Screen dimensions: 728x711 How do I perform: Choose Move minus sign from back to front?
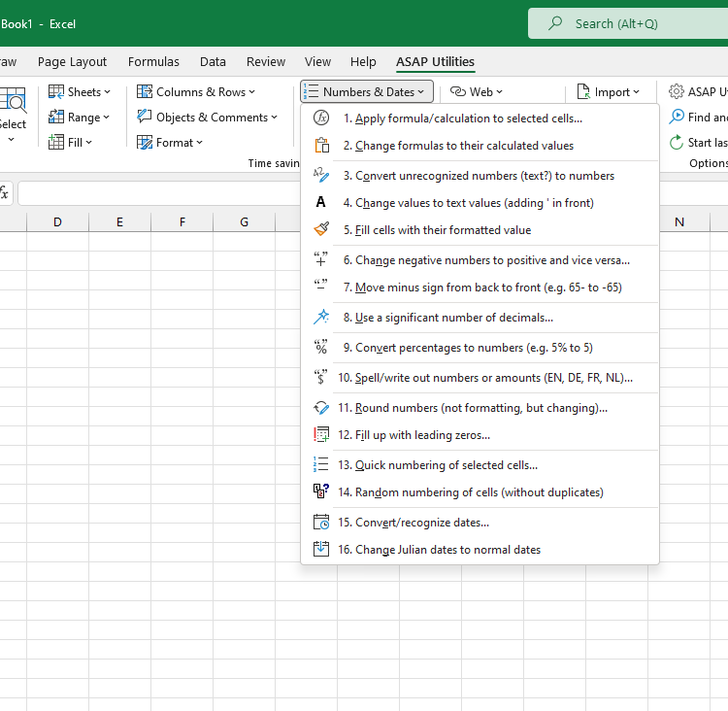tap(480, 288)
